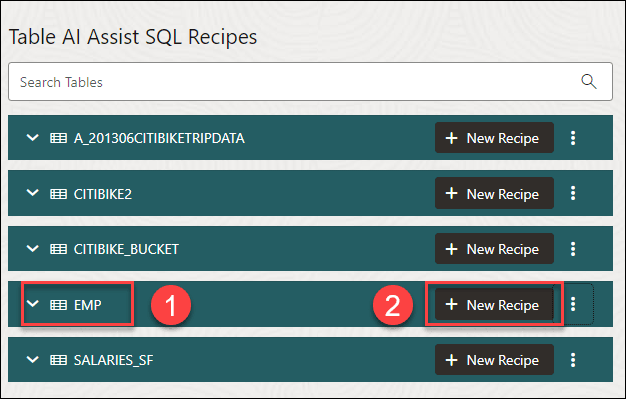This screenshot has width=626, height=399.
Task: Open kebab menu for CITIBIKE2 table
Action: click(573, 193)
